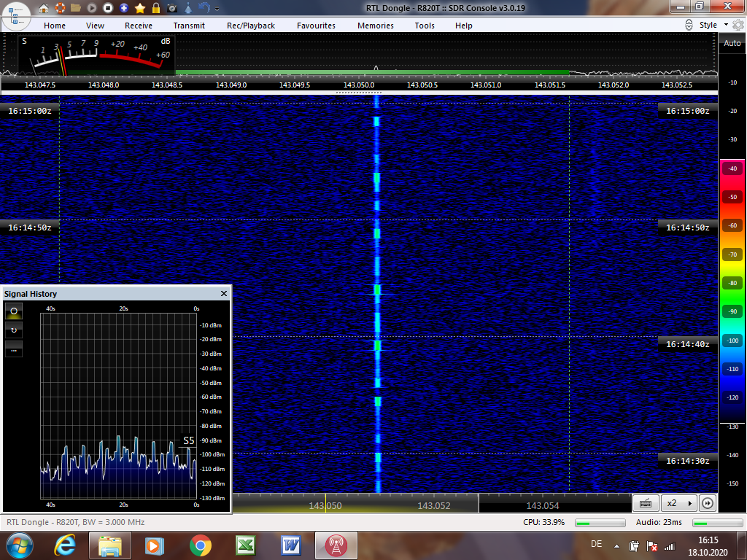Click 143.054 on the bottom tuning bar

[x=543, y=506]
